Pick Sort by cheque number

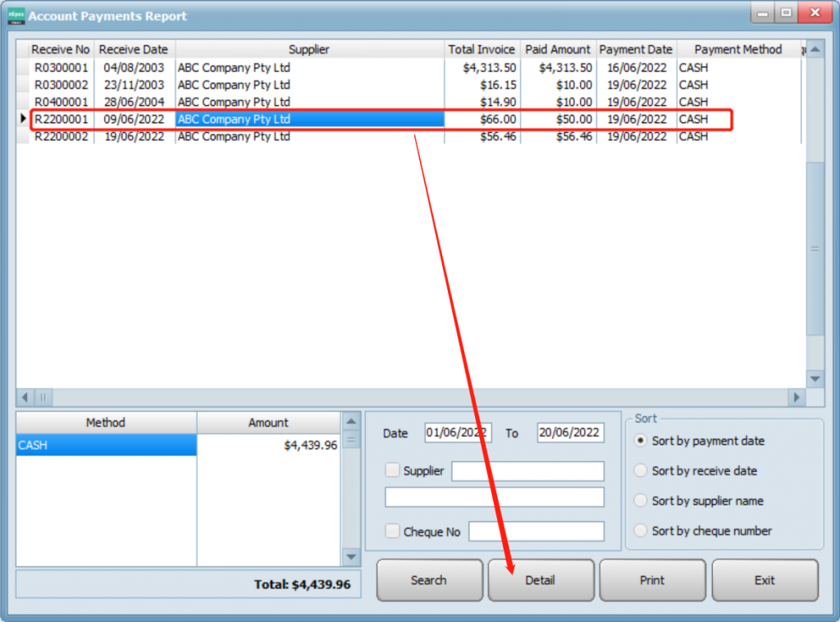point(641,531)
